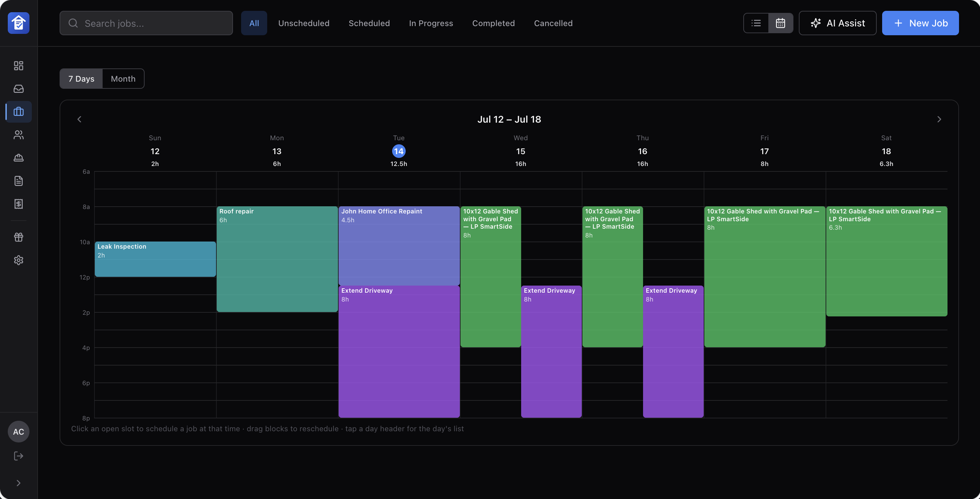
Task: Open the inbox tray icon in sidebar
Action: (x=19, y=89)
